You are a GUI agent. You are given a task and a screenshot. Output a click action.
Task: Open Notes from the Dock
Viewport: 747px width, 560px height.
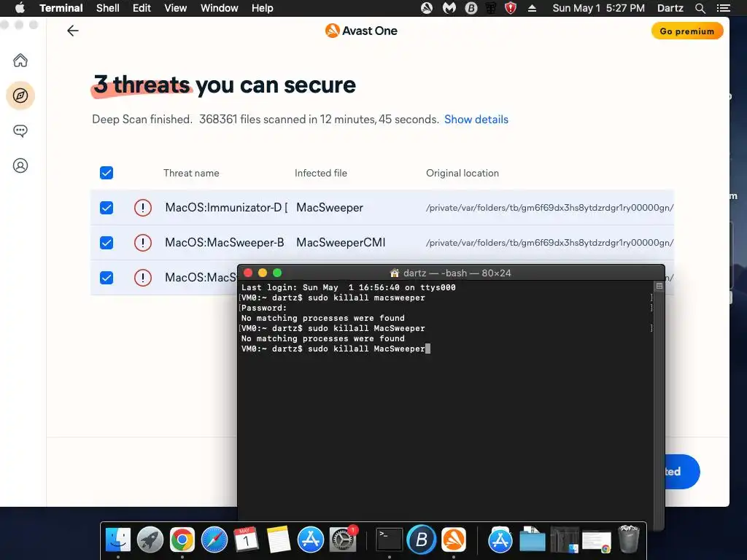click(278, 540)
